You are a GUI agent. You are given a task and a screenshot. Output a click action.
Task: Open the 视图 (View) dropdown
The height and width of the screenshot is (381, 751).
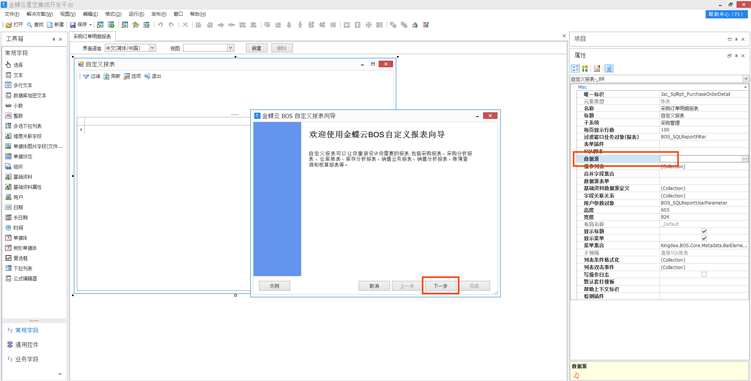(208, 48)
